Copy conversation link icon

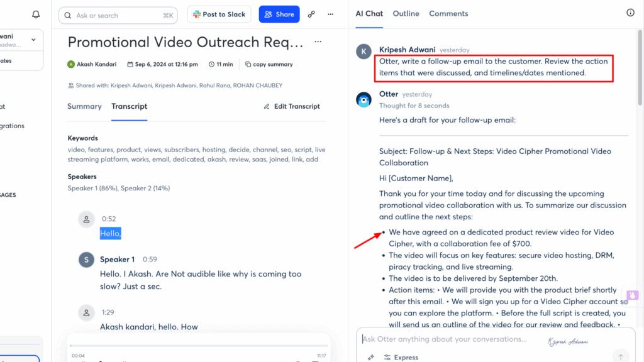pos(311,14)
